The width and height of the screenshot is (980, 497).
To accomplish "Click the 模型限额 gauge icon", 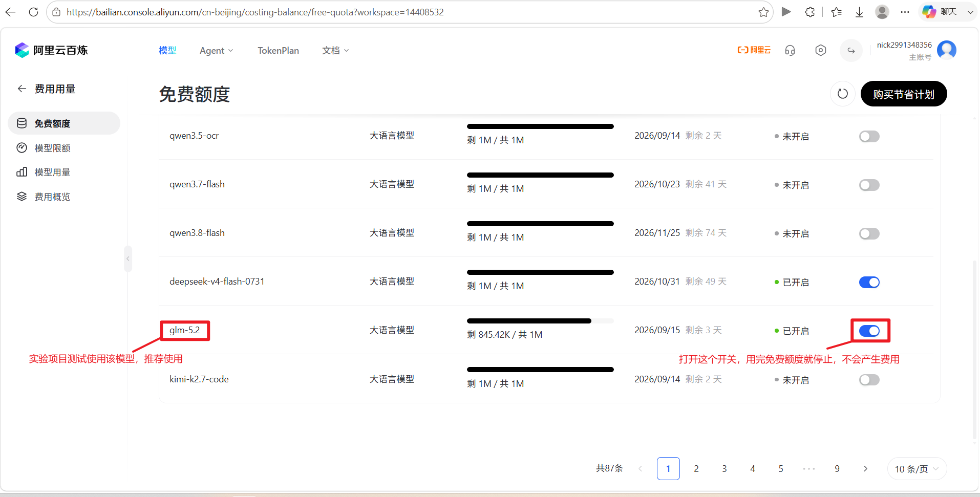I will tap(22, 148).
